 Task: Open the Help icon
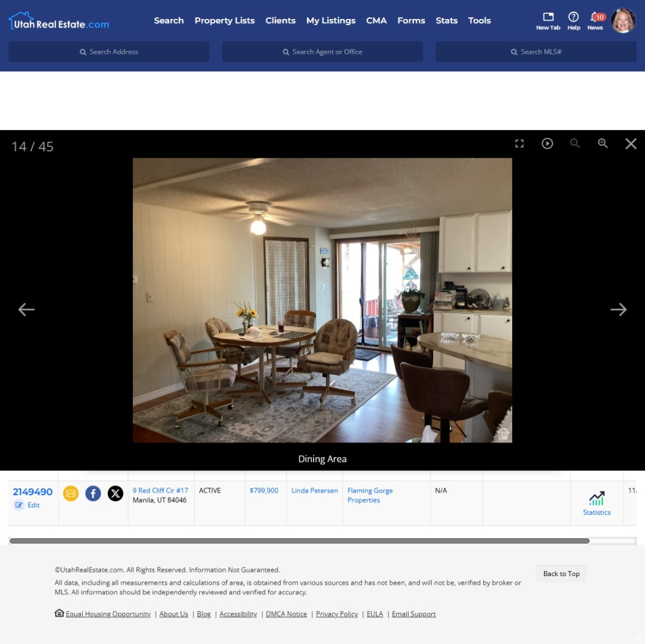pyautogui.click(x=573, y=20)
